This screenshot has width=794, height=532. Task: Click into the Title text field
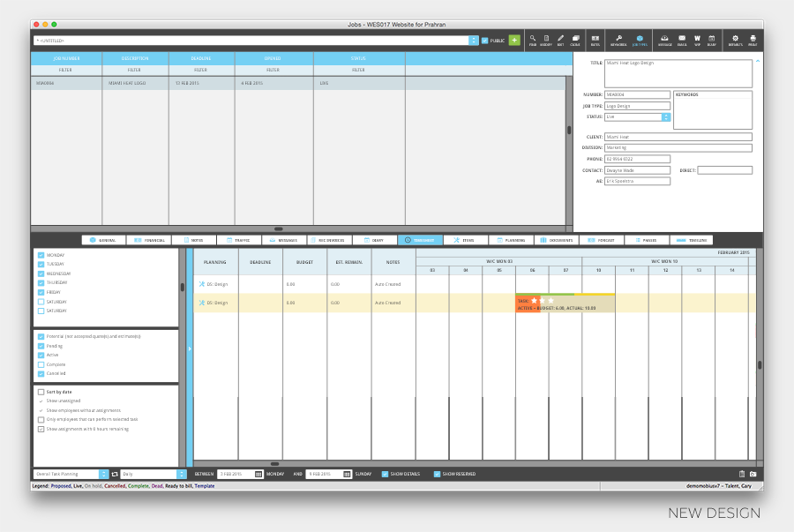pyautogui.click(x=678, y=73)
